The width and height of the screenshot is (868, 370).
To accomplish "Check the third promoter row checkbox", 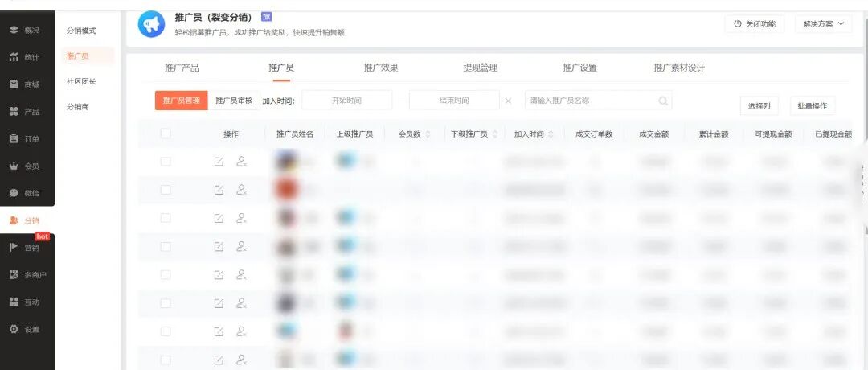I will coord(166,218).
